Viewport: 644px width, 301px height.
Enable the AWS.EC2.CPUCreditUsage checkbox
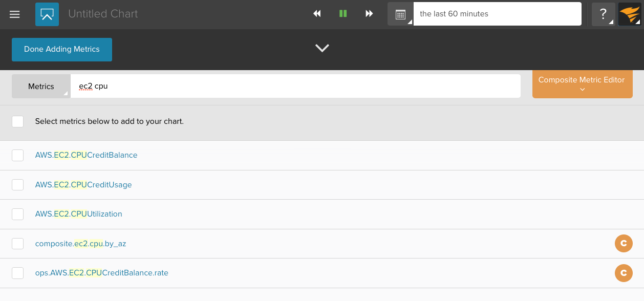coord(18,185)
